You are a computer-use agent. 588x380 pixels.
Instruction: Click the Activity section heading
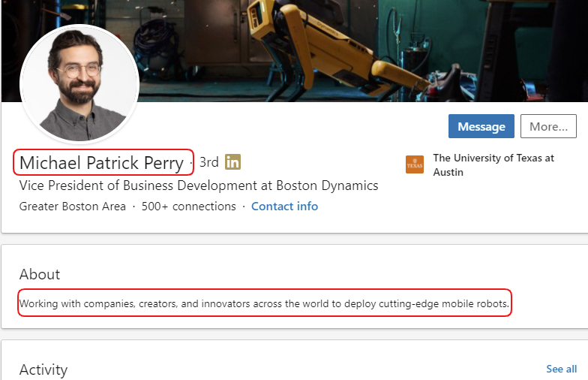(43, 369)
